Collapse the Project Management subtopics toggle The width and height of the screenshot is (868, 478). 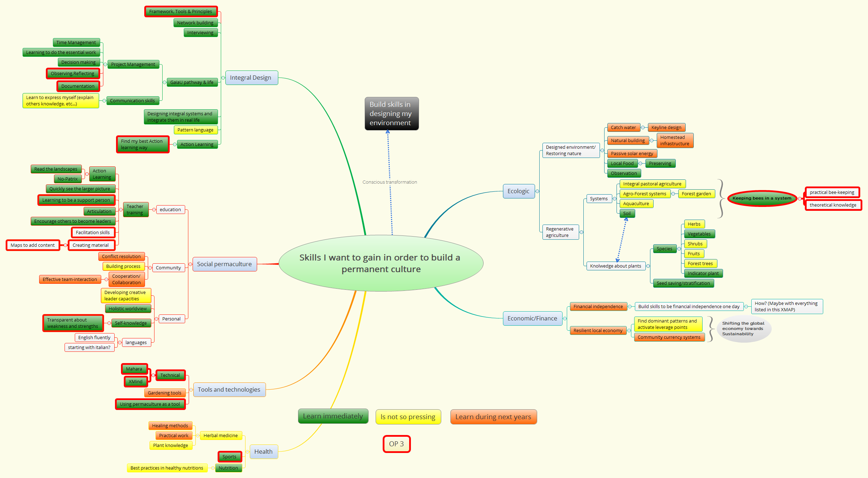tap(105, 65)
